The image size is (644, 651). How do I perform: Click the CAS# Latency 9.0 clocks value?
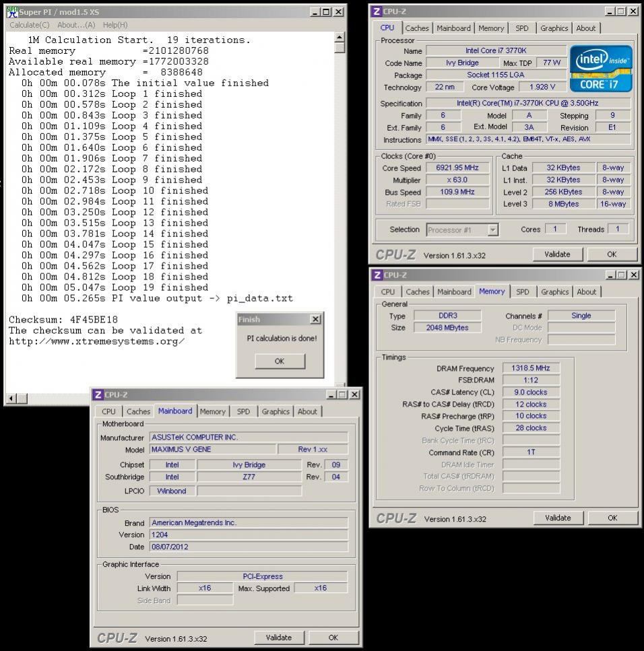(531, 392)
